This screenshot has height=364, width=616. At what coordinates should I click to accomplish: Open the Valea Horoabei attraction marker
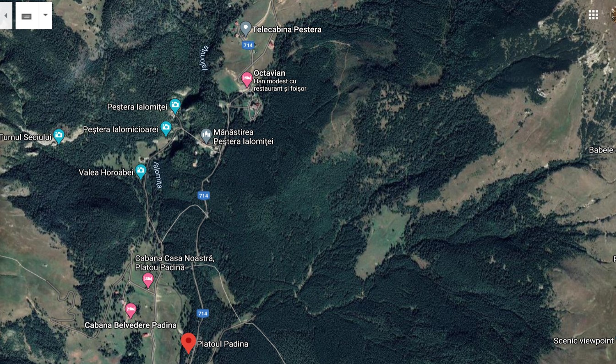(x=141, y=172)
